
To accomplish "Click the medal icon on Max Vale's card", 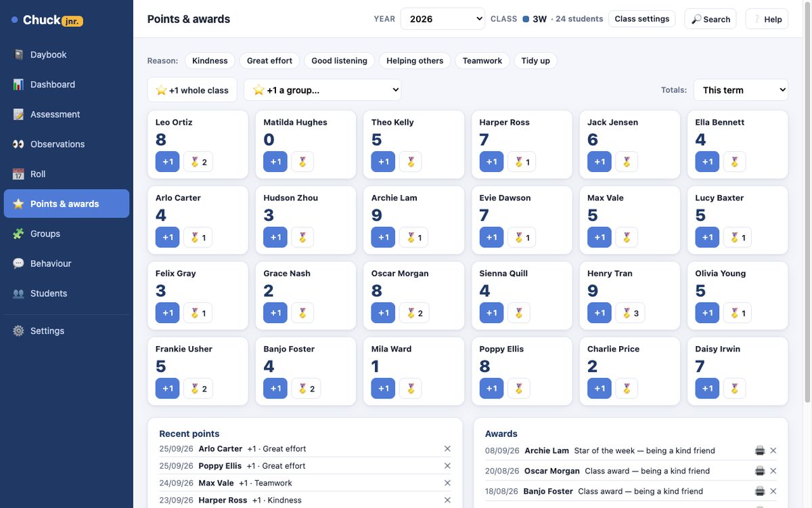I will [x=627, y=238].
